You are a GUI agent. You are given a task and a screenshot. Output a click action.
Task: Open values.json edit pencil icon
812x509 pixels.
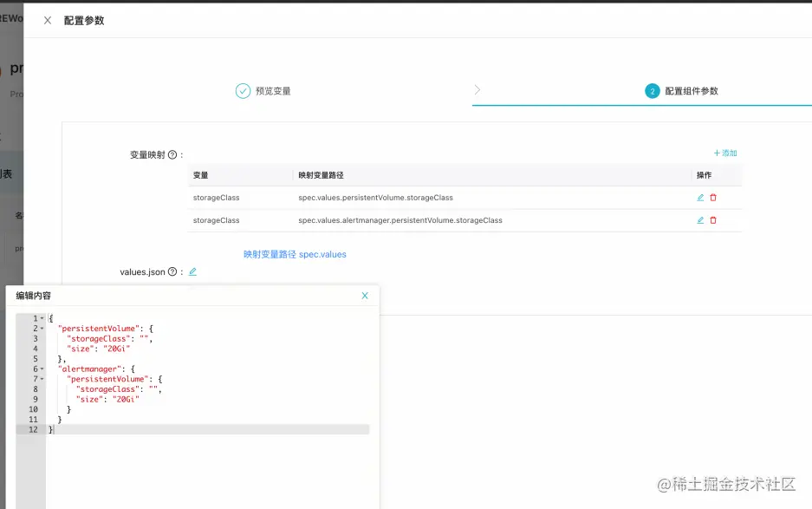[192, 271]
